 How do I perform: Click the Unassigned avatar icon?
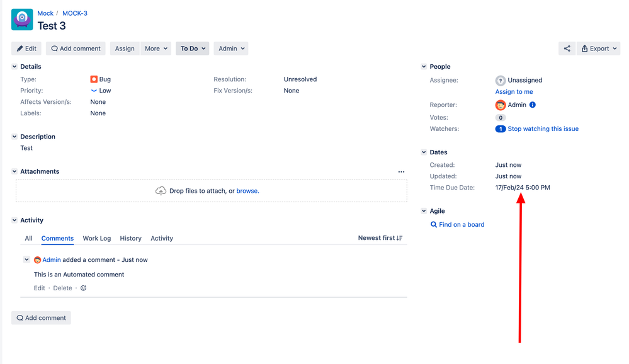[x=500, y=80]
